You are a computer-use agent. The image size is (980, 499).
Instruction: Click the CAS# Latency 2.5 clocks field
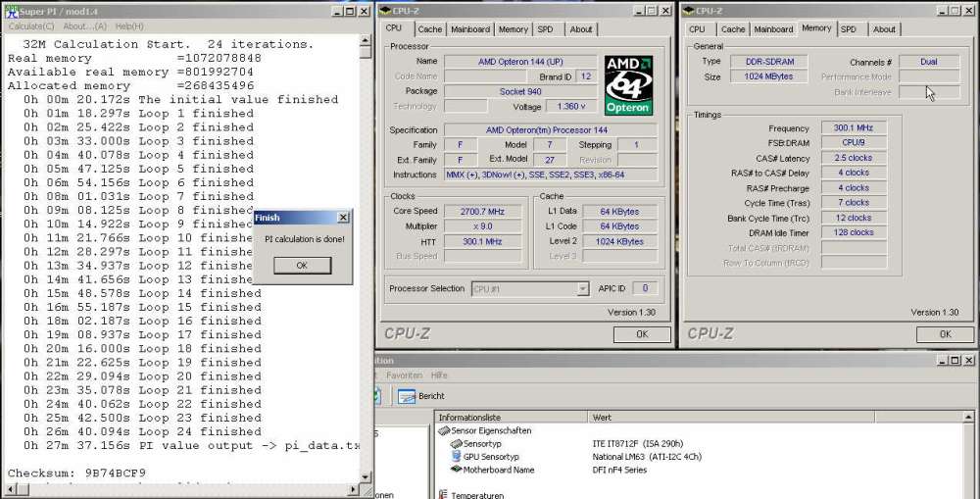tap(854, 158)
